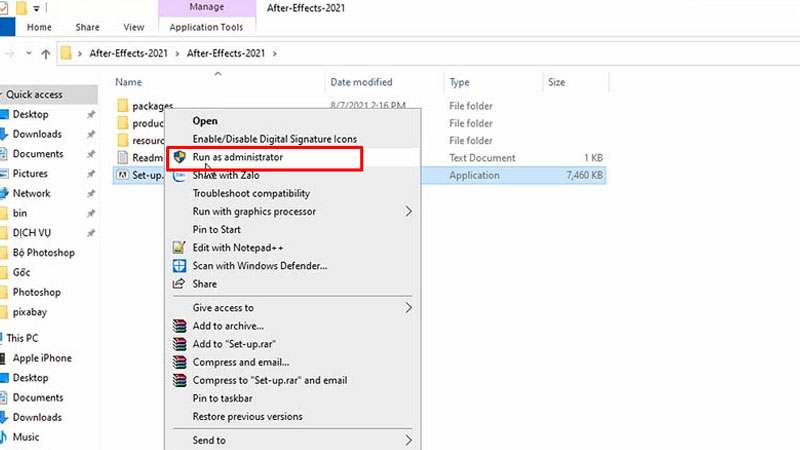Open Apple iPhone in navigation pane
800x450 pixels.
click(42, 358)
